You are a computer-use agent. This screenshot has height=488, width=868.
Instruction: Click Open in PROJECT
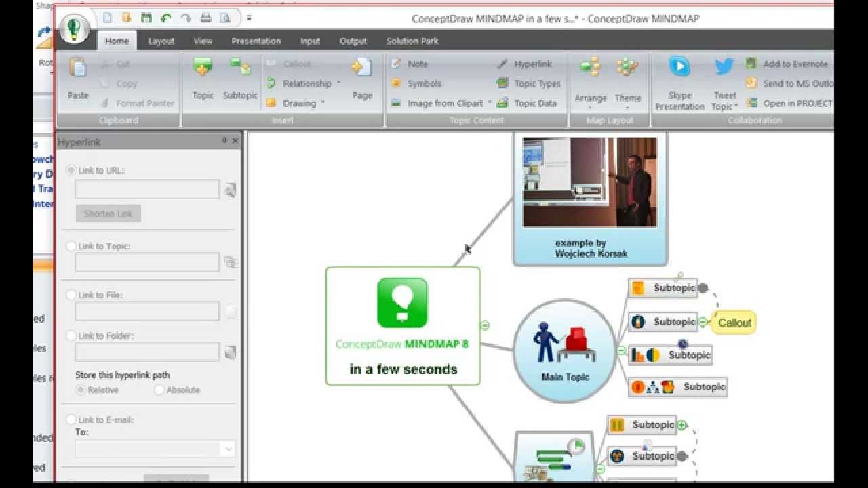[789, 103]
